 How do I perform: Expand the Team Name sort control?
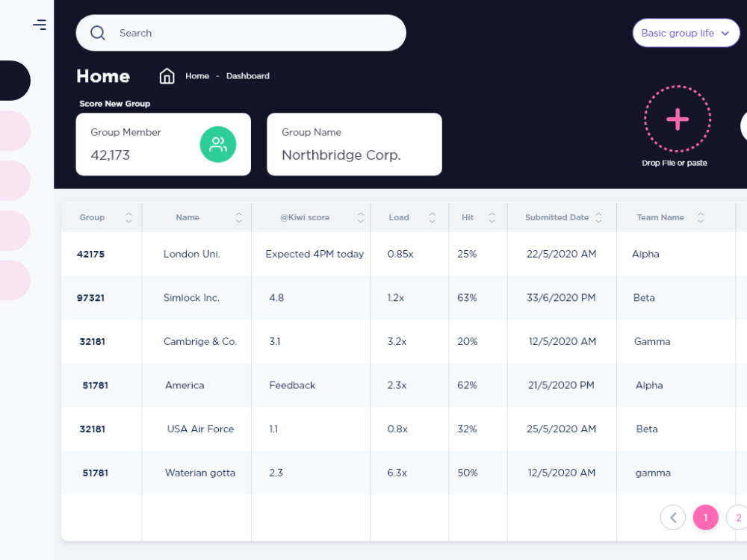pos(700,217)
